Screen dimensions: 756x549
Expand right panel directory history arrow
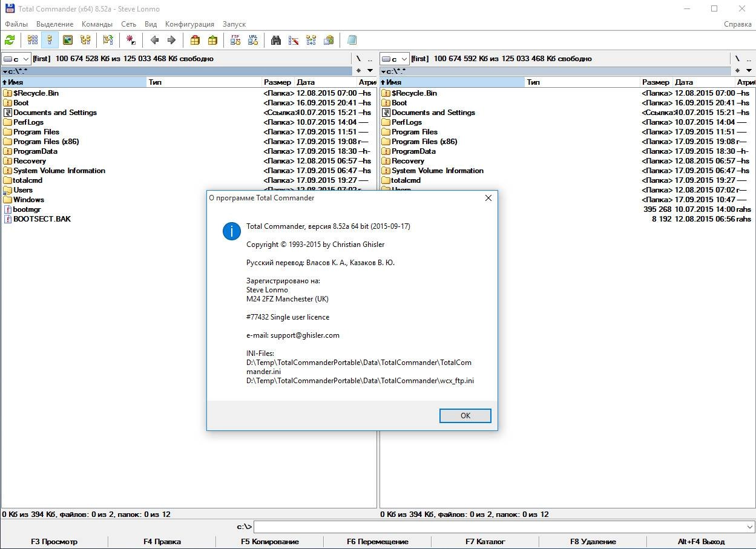[749, 71]
